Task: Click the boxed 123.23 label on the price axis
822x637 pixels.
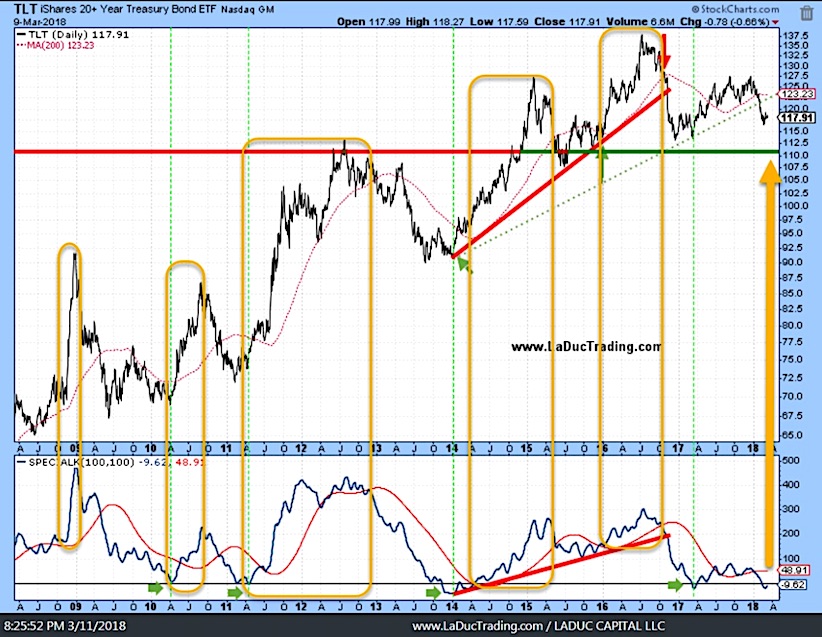Action: pyautogui.click(x=797, y=94)
